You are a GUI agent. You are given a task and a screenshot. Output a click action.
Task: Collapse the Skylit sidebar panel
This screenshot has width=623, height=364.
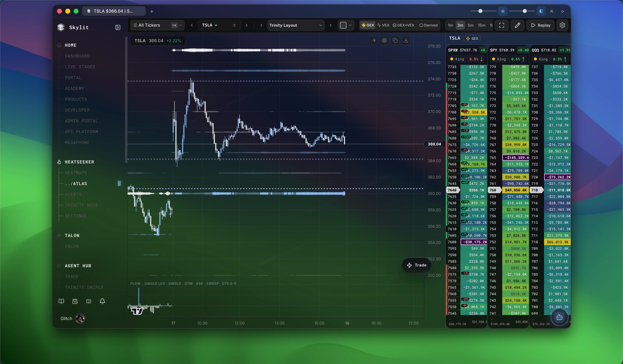click(118, 27)
